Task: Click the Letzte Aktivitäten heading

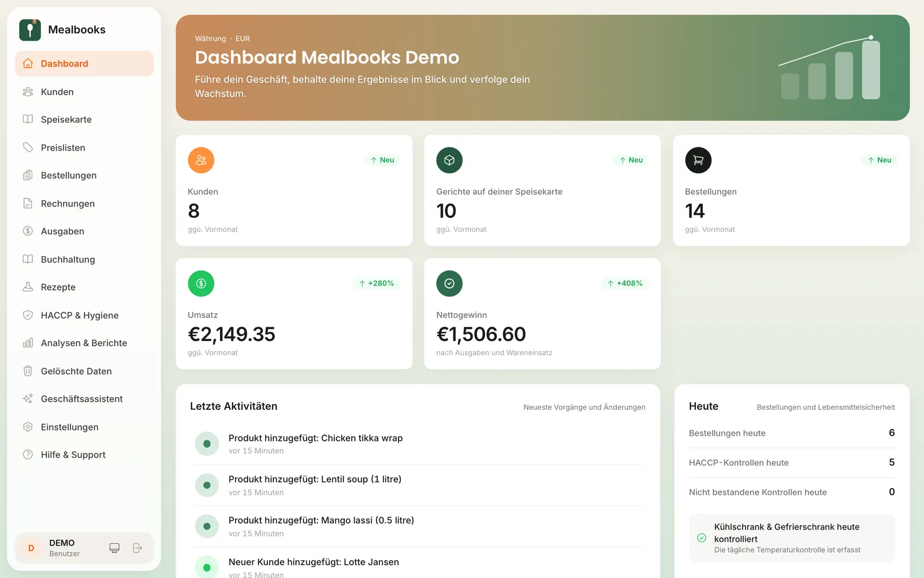Action: 233,406
